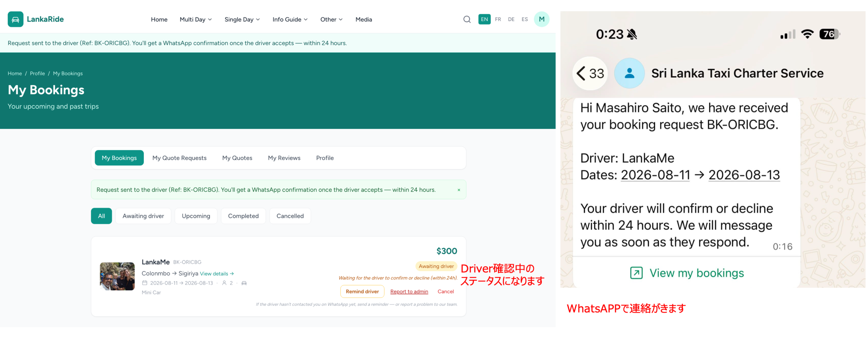The height and width of the screenshot is (342, 868).
Task: Click the Remind driver button
Action: [362, 292]
